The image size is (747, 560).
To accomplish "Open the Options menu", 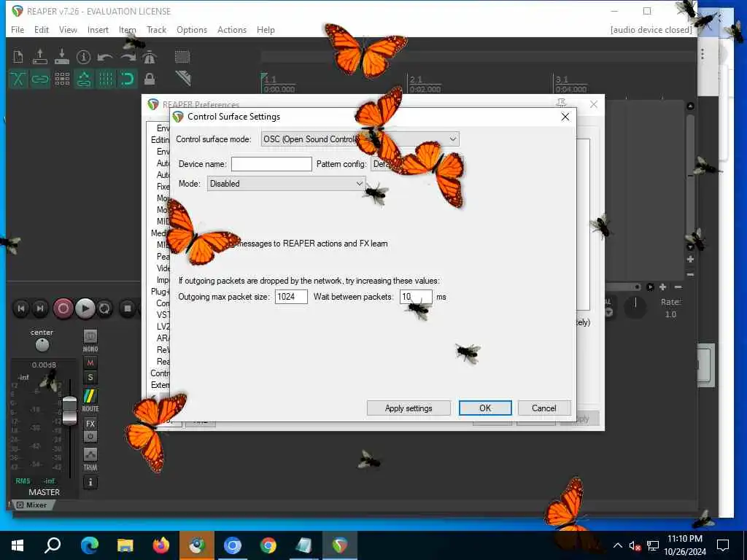I will (192, 29).
